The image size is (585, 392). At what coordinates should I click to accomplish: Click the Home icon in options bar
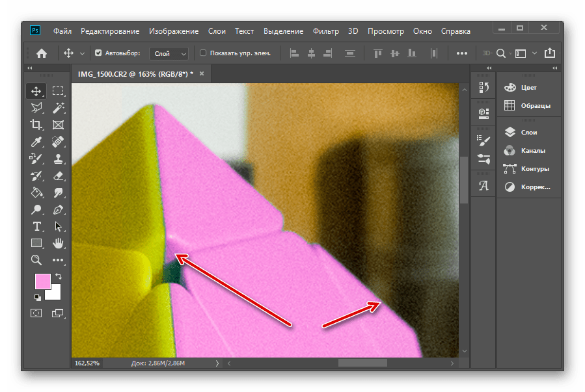click(42, 53)
